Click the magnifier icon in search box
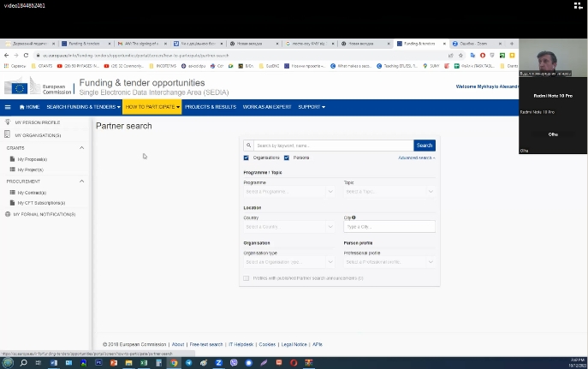Viewport: 588px width, 369px height. click(x=248, y=146)
